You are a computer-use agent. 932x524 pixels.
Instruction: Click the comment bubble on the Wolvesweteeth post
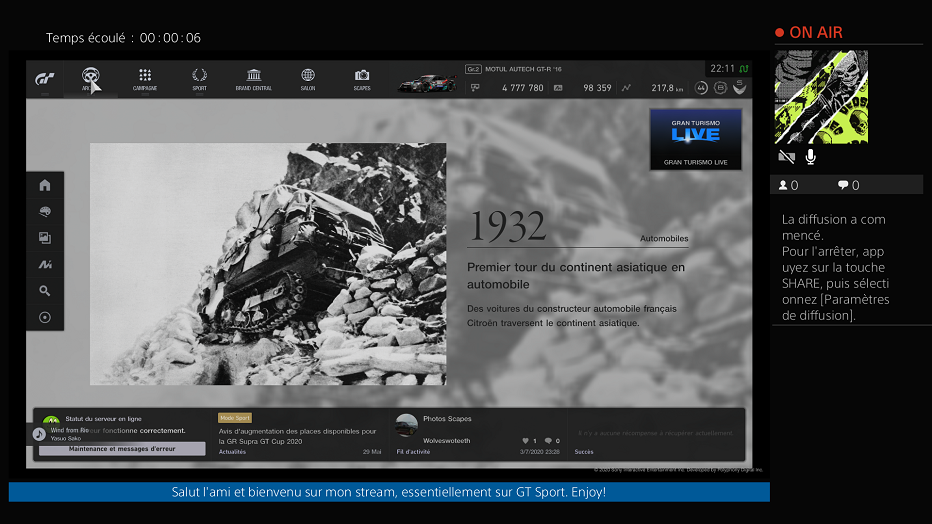pos(548,441)
